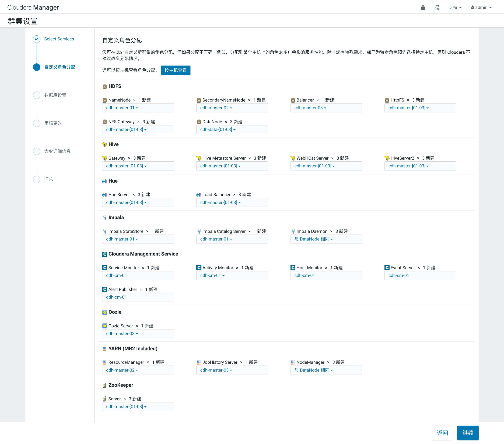This screenshot has width=504, height=444.
Task: Click the running commands icon in header
Action: point(437,8)
